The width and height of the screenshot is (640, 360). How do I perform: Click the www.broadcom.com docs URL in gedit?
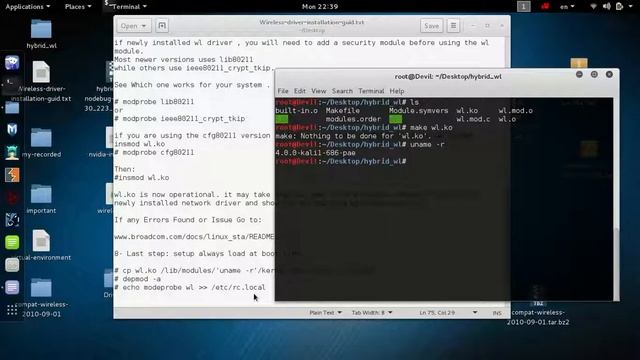pyautogui.click(x=194, y=237)
